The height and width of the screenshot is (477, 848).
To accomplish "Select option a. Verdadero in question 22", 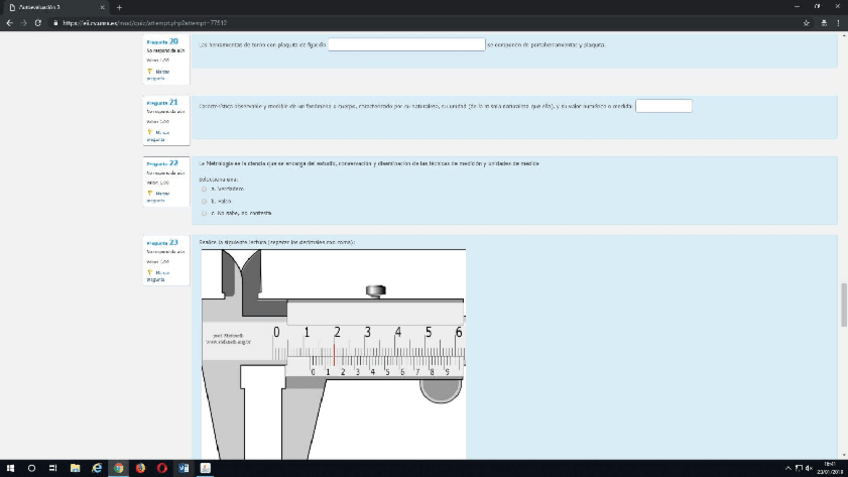I will click(204, 189).
